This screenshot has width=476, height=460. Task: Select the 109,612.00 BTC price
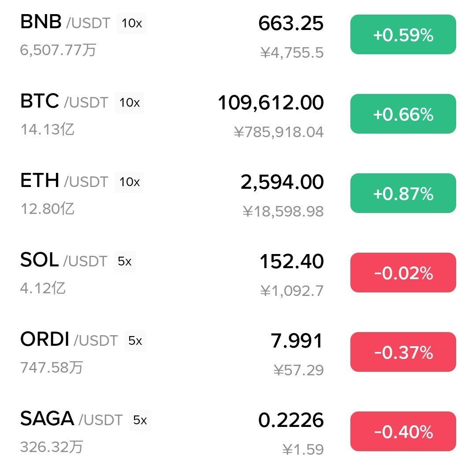(x=271, y=102)
